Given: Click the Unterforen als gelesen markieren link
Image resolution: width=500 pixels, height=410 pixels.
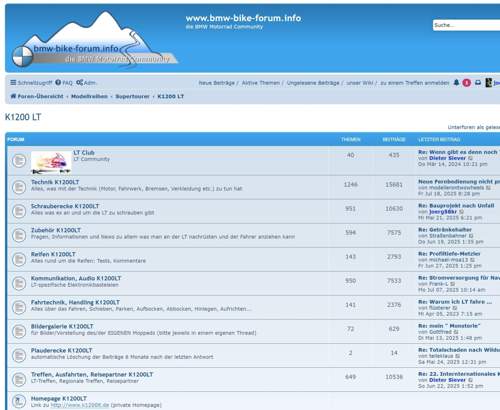Looking at the screenshot, I should (474, 127).
